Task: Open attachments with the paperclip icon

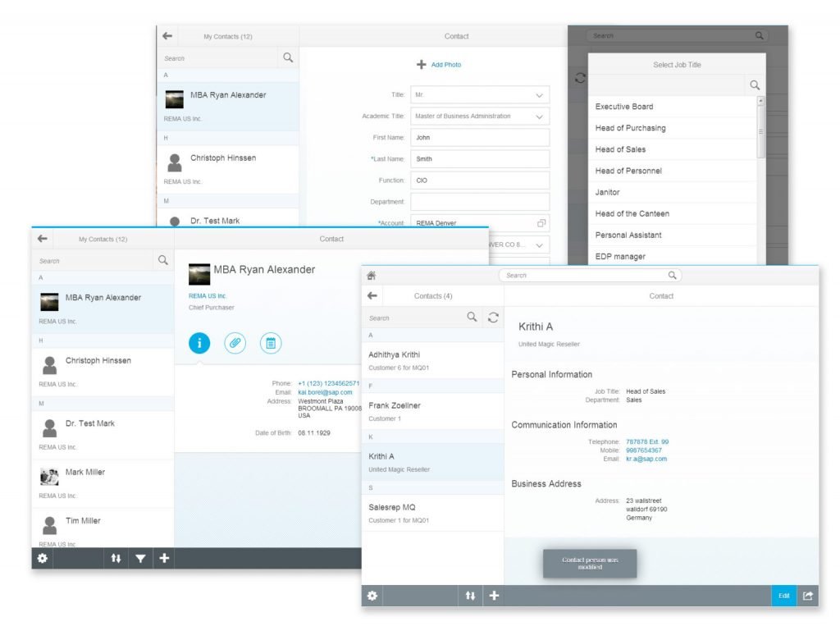Action: click(x=235, y=343)
